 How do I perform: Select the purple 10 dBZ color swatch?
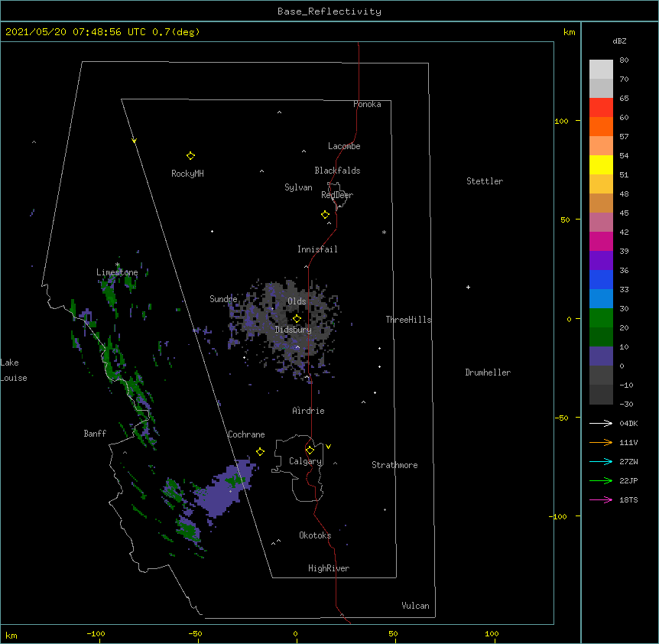601,356
